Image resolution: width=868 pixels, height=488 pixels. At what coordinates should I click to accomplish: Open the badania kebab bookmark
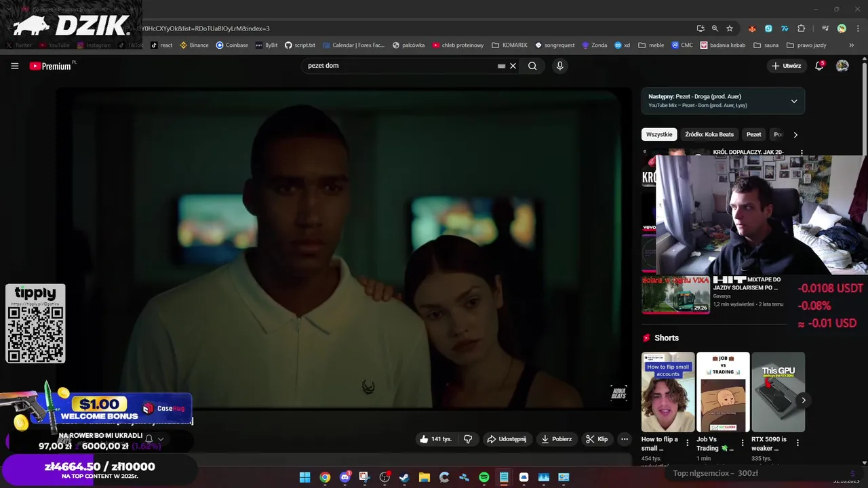[x=722, y=45]
